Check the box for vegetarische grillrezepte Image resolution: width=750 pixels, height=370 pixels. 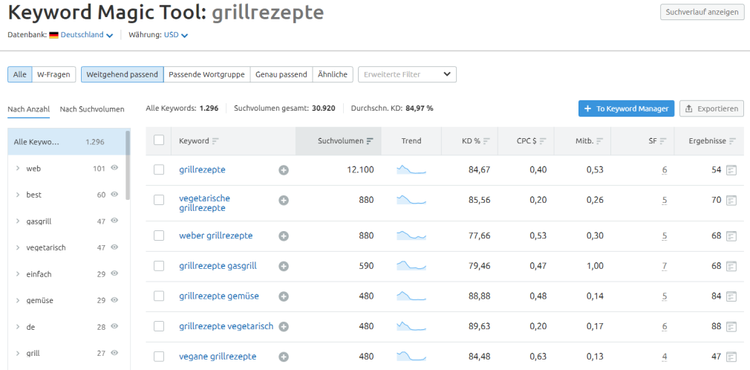[x=159, y=200]
